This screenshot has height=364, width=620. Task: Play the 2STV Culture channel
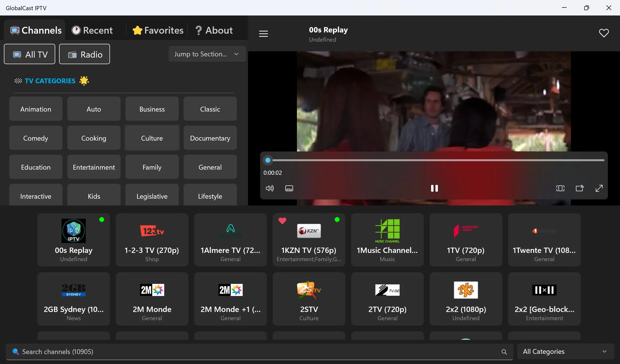point(309,299)
